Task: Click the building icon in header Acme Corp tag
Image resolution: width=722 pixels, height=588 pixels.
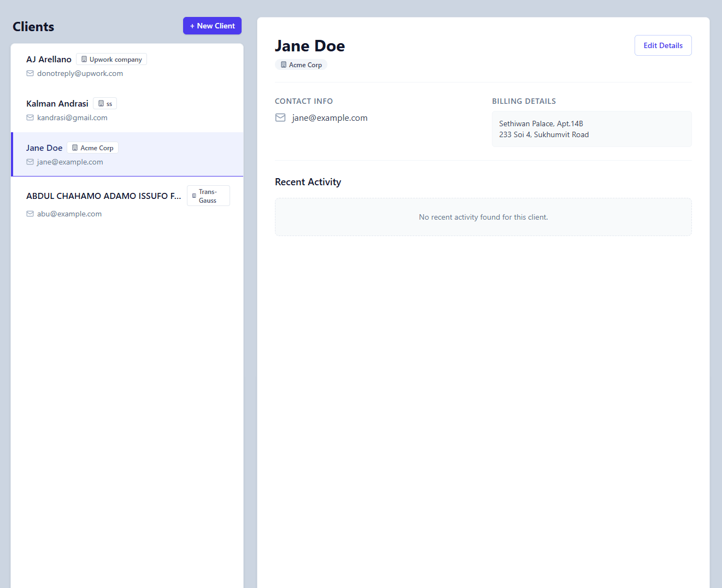Action: coord(284,65)
